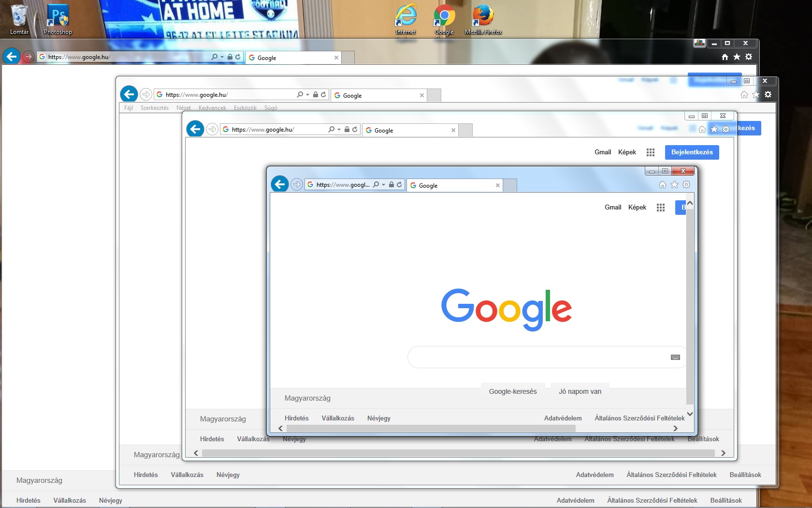812x508 pixels.
Task: Open Fájl menu in second window
Action: point(129,108)
